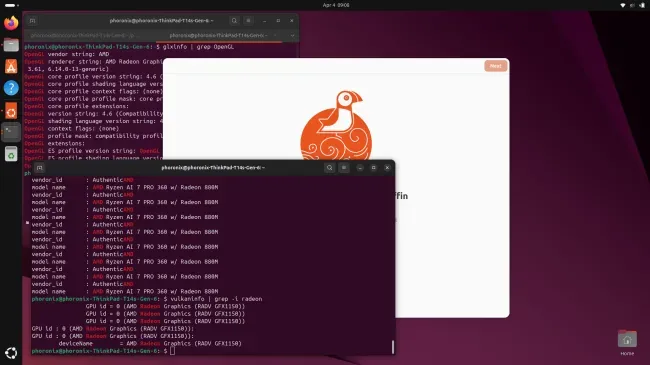650x365 pixels.
Task: Show applications with Ubuntu logo button
Action: pos(11,353)
